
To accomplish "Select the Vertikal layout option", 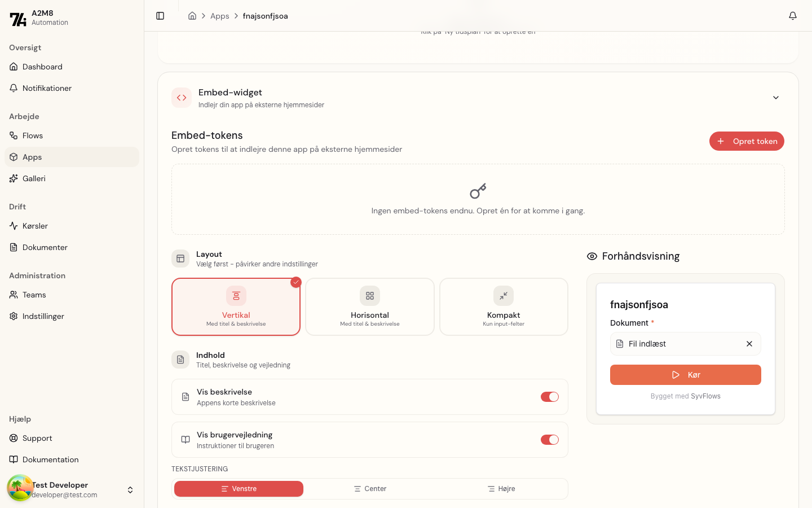I will pos(236,306).
